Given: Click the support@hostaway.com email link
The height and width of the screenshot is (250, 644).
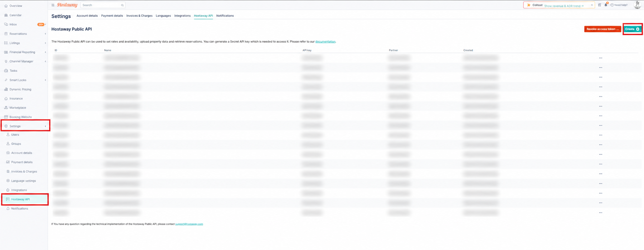Looking at the screenshot, I should [189, 224].
